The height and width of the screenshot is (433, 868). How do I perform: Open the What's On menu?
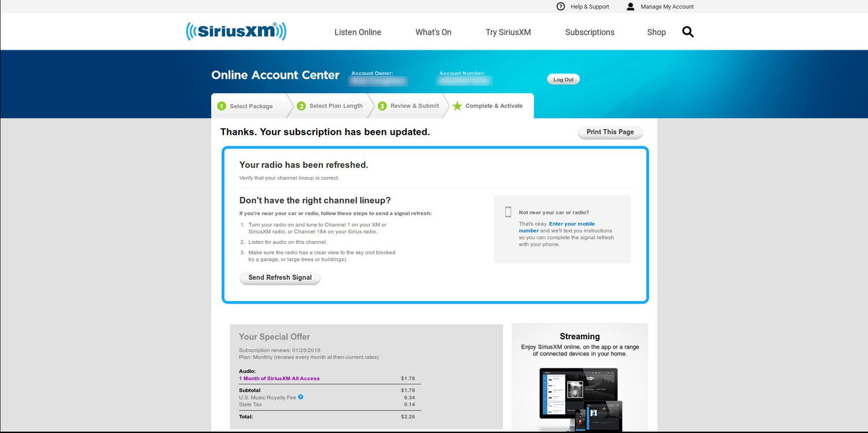(433, 32)
